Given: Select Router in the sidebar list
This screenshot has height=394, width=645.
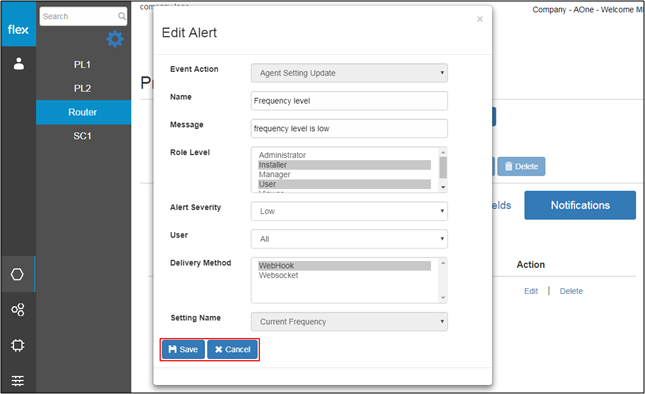Looking at the screenshot, I should pyautogui.click(x=83, y=112).
